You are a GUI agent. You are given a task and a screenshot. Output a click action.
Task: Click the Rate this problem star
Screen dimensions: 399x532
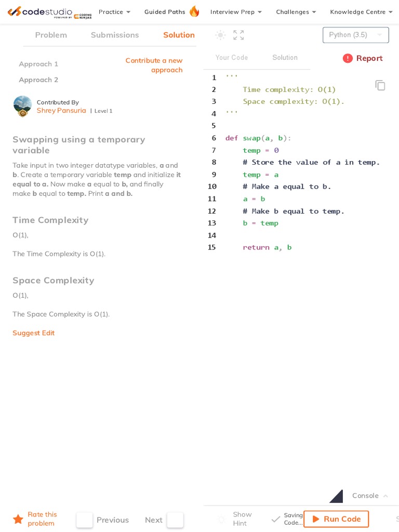point(18,519)
